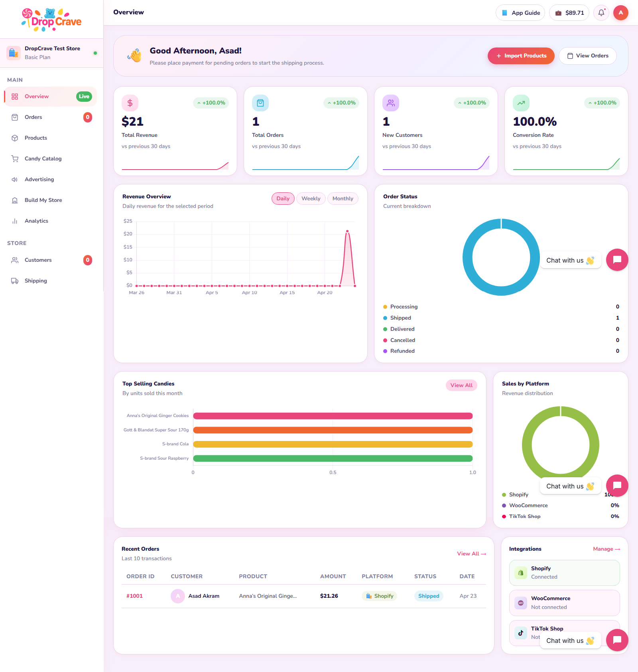Screen dimensions: 638x672
Task: Click the Shipping truck icon
Action: click(15, 281)
